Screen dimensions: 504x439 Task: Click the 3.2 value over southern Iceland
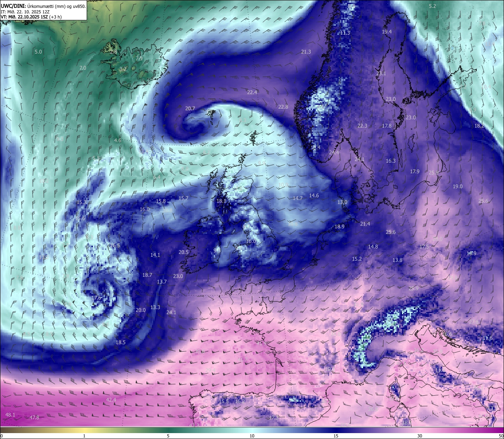point(123,69)
